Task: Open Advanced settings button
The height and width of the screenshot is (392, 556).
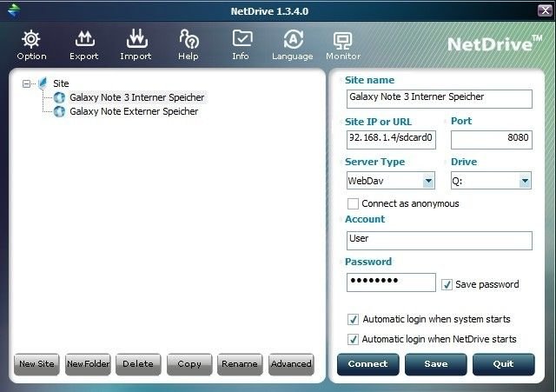Action: (x=291, y=364)
